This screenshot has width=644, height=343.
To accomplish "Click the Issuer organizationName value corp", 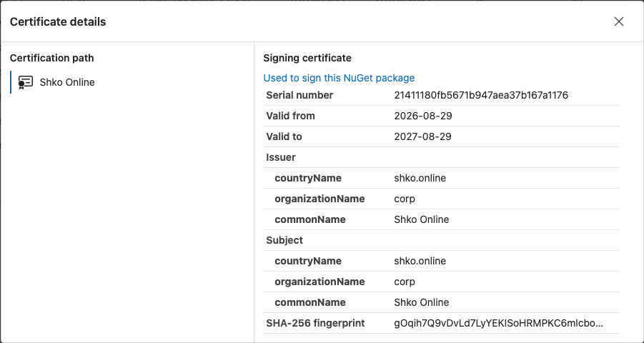I will tap(405, 199).
